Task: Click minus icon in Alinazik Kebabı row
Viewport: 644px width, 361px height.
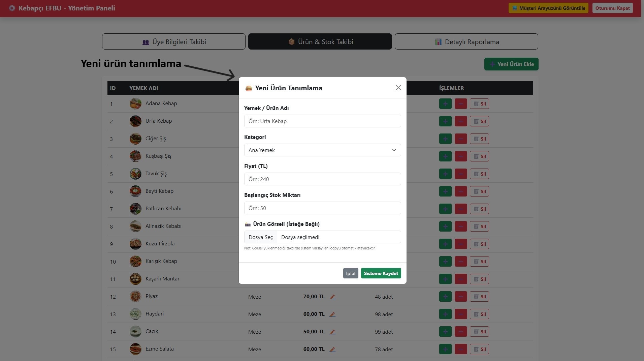Action: click(x=461, y=227)
